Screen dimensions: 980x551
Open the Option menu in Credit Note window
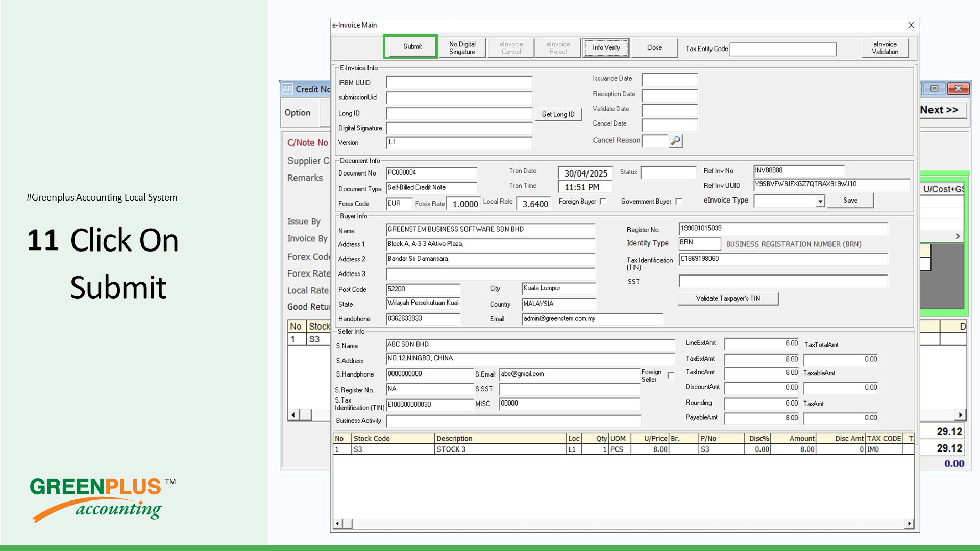(x=298, y=113)
